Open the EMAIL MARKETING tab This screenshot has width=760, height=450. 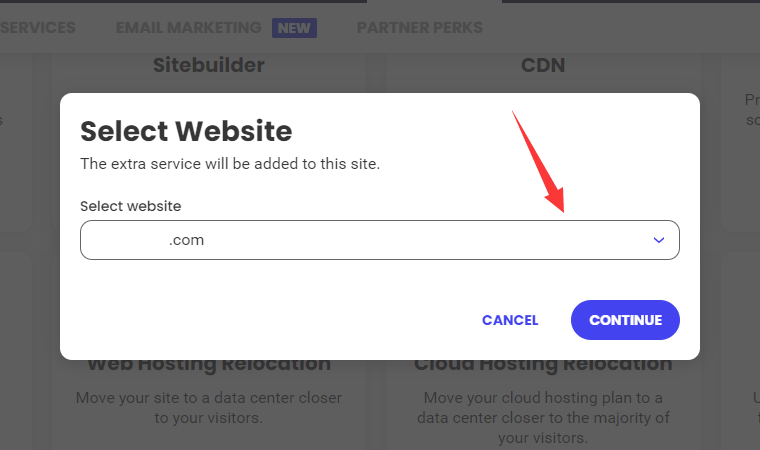[189, 28]
